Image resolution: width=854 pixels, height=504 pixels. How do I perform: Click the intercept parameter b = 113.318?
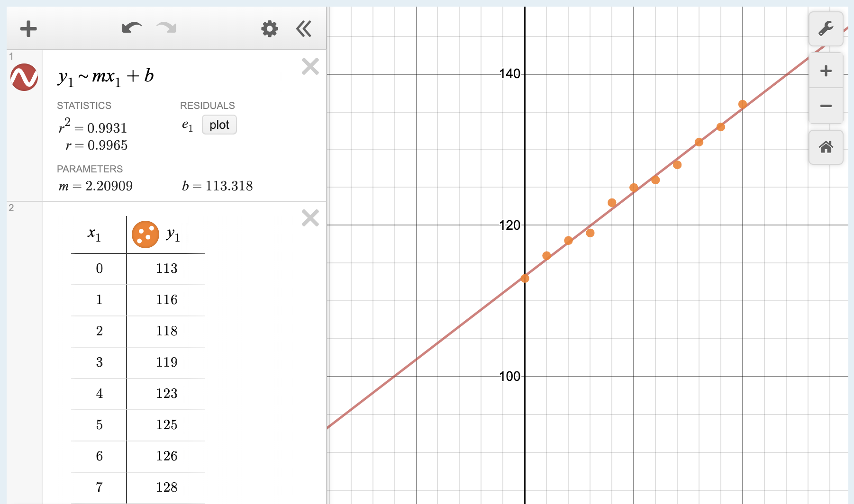click(x=218, y=186)
